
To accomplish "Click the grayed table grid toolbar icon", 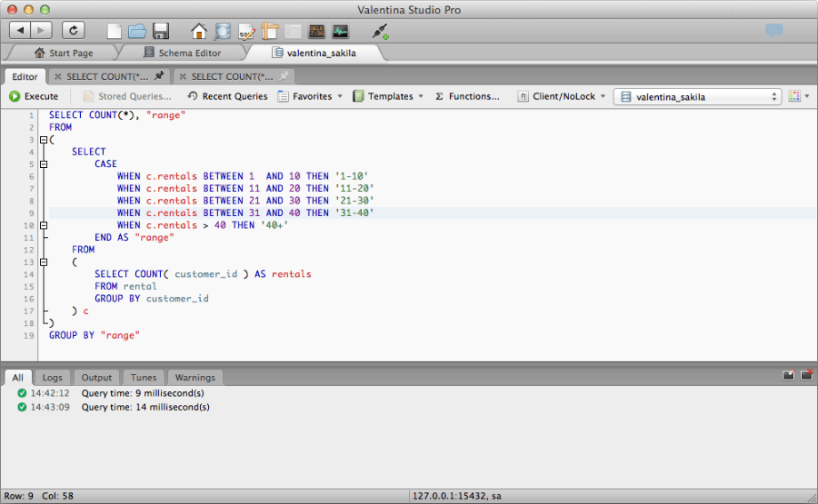I will coord(293,31).
